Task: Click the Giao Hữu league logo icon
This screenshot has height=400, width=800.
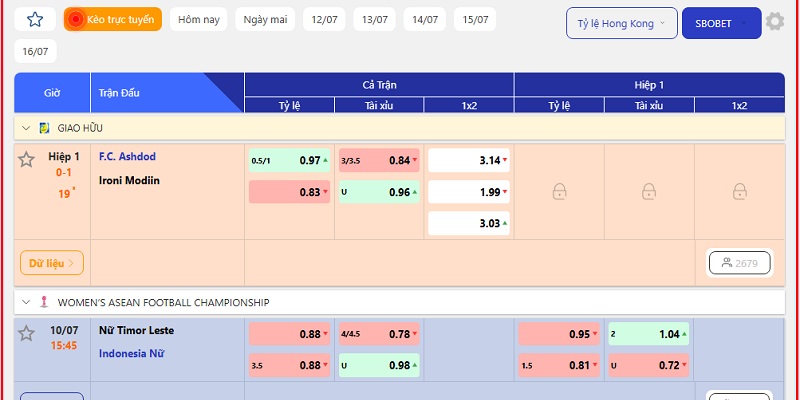Action: (44, 128)
